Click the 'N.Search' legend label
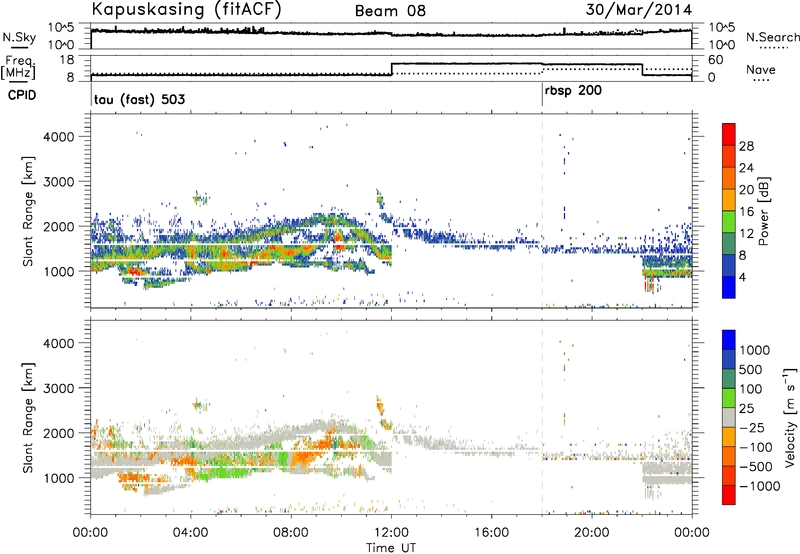This screenshot has height=554, width=800. coord(772,37)
